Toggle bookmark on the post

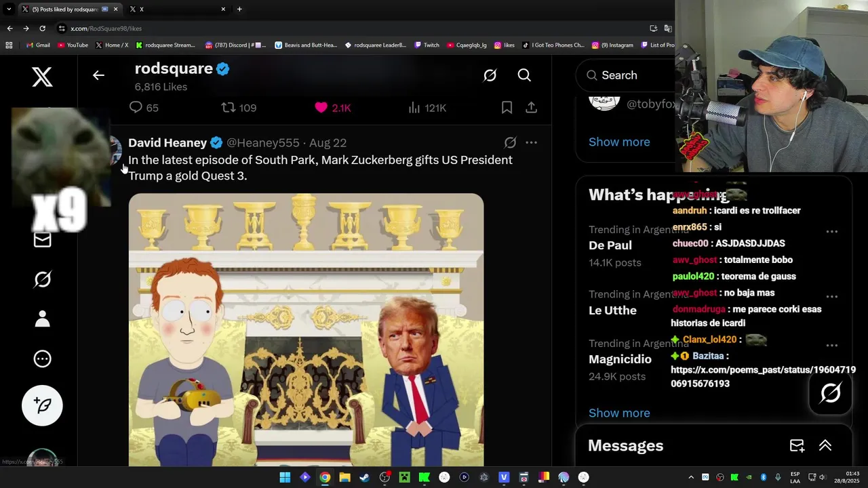(x=507, y=108)
